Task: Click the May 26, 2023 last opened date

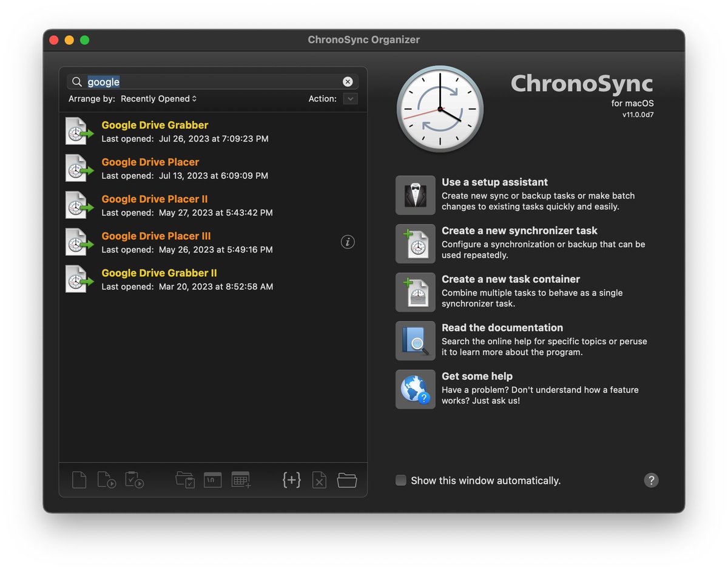Action: click(x=215, y=250)
